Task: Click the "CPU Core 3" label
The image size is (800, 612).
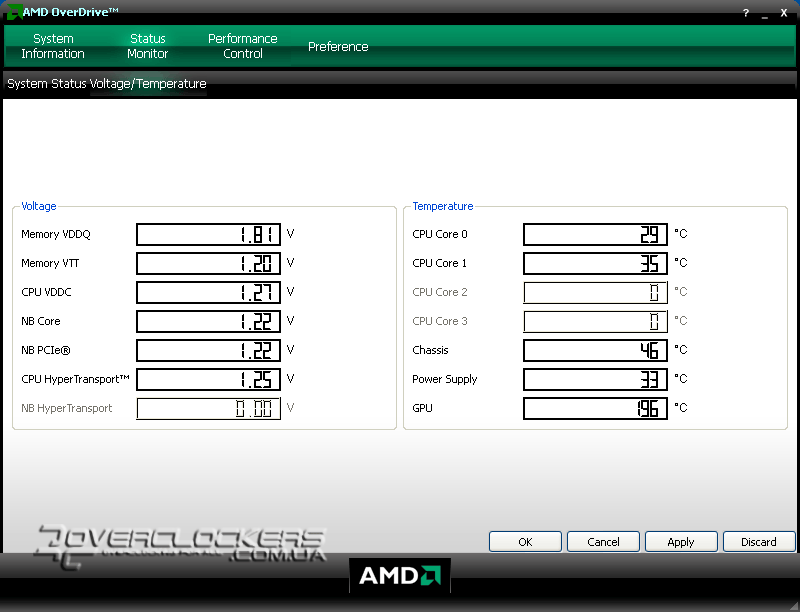Action: click(x=440, y=321)
